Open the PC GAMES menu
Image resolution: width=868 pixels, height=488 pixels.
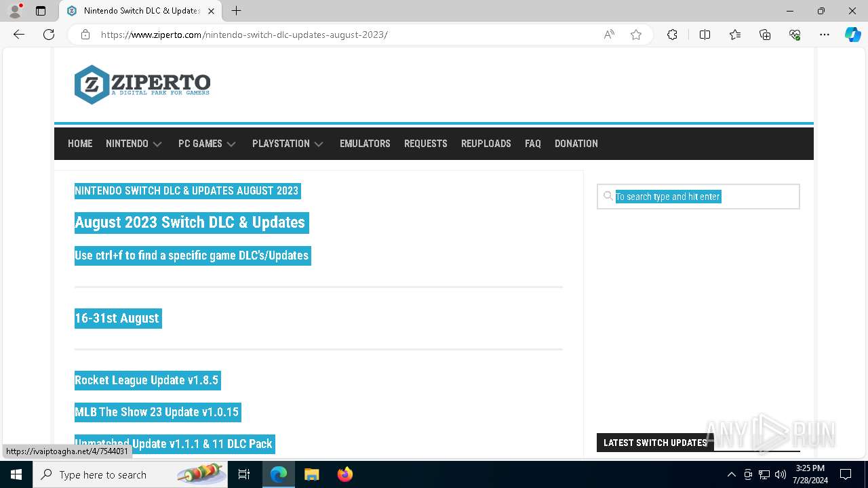tap(200, 144)
